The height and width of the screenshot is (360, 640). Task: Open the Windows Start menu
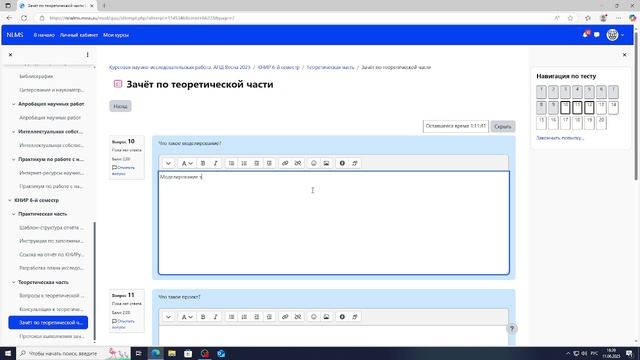pyautogui.click(x=8, y=353)
